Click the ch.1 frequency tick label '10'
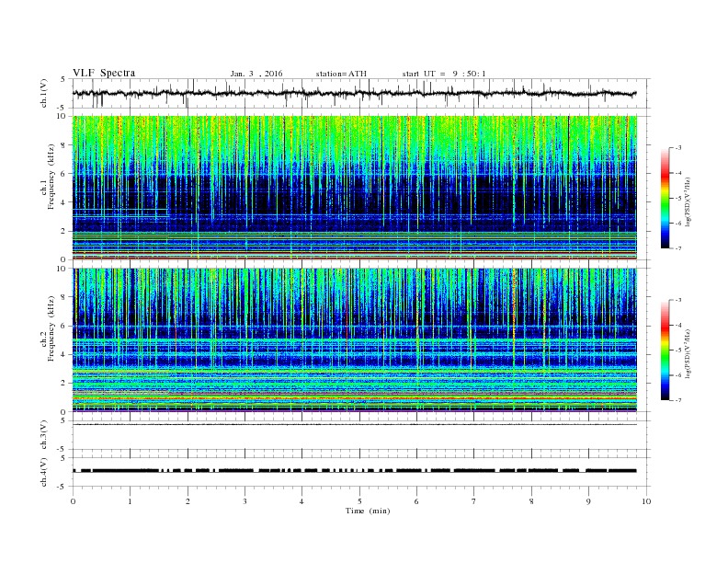 [x=63, y=116]
